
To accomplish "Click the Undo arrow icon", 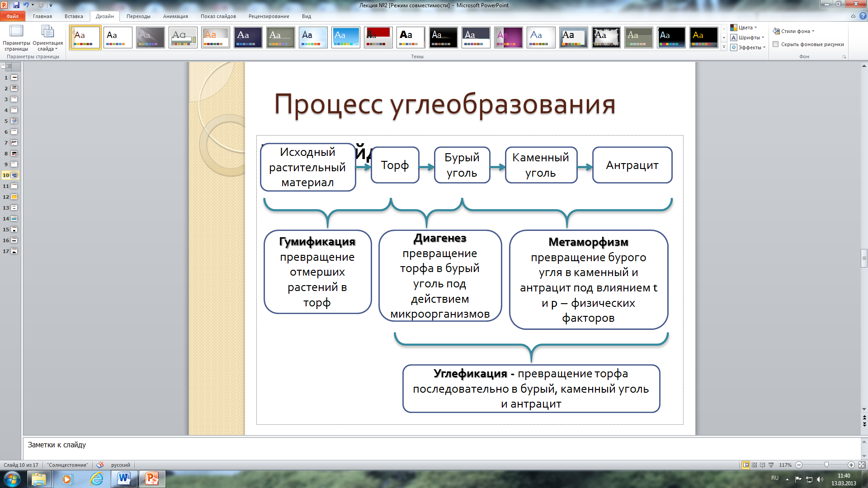I will pyautogui.click(x=26, y=5).
